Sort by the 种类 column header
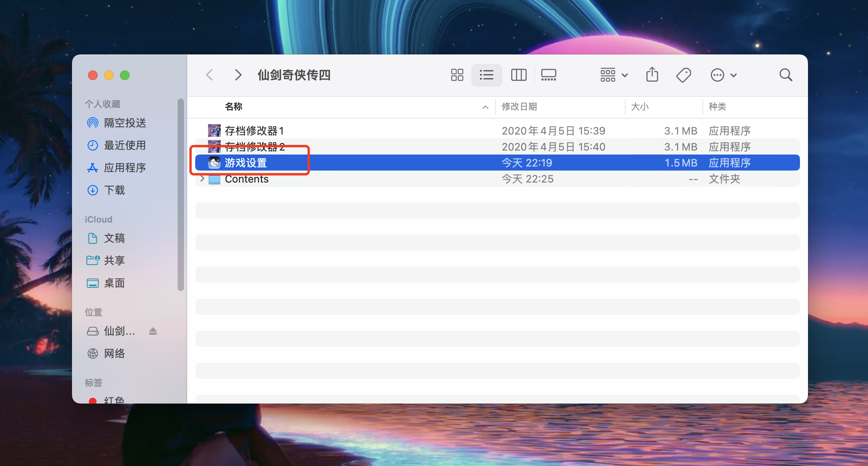This screenshot has height=466, width=868. (x=717, y=106)
